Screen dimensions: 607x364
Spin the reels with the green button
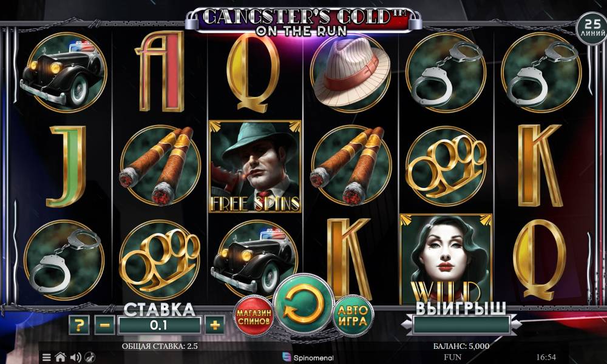point(304,304)
